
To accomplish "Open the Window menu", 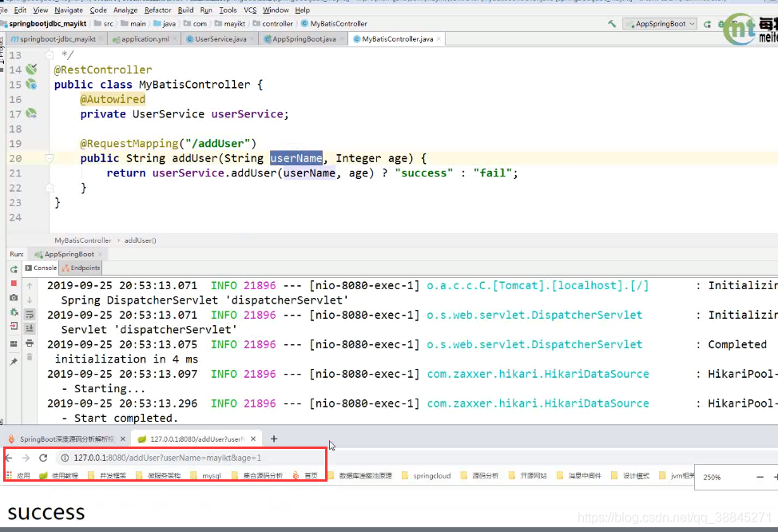I will click(276, 10).
